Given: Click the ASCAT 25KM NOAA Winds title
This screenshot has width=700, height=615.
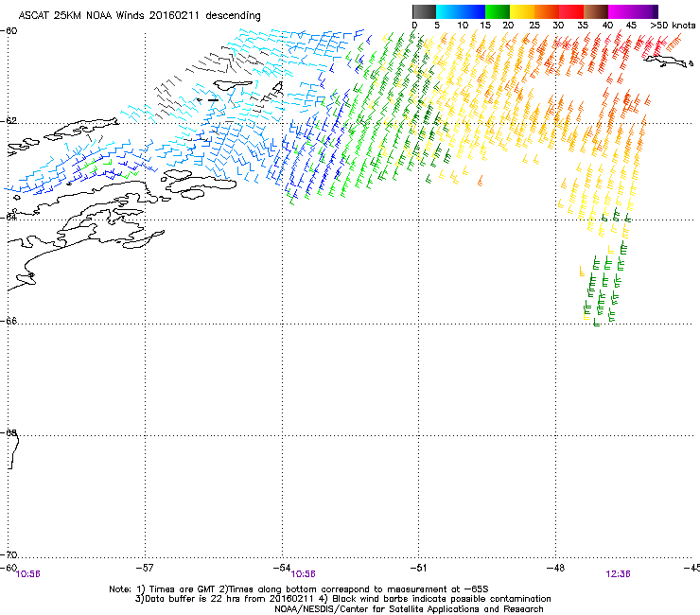Looking at the screenshot, I should pyautogui.click(x=139, y=16).
